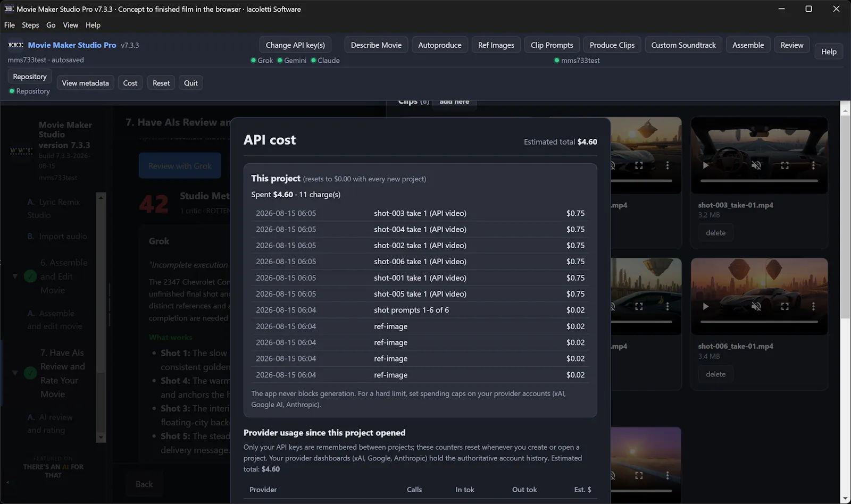Click the Provider column header
Viewport: 851px width, 504px height.
tap(263, 490)
